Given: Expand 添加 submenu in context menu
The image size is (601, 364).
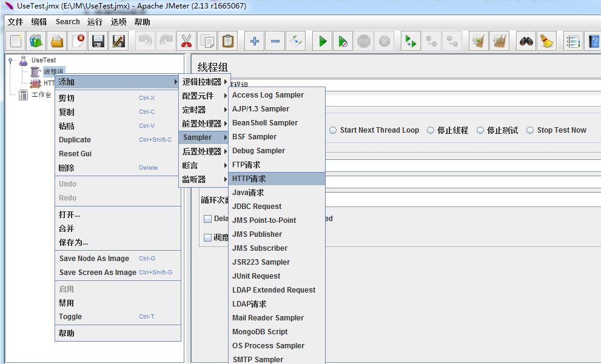Looking at the screenshot, I should pyautogui.click(x=117, y=82).
